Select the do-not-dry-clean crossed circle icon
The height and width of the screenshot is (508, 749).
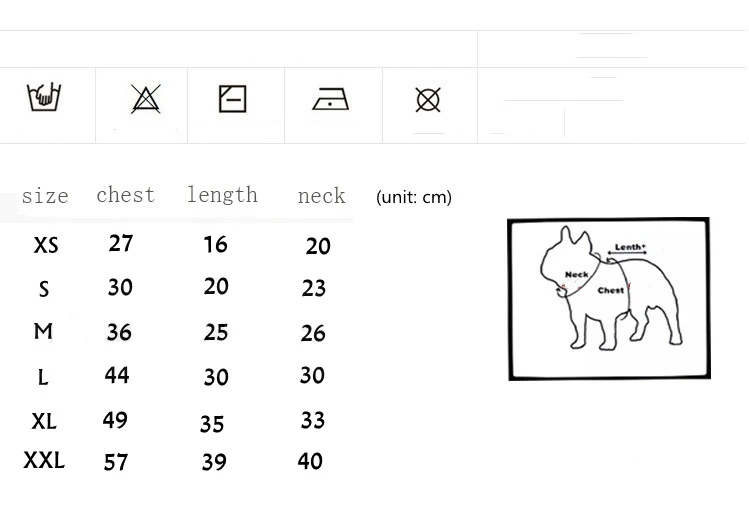point(428,99)
